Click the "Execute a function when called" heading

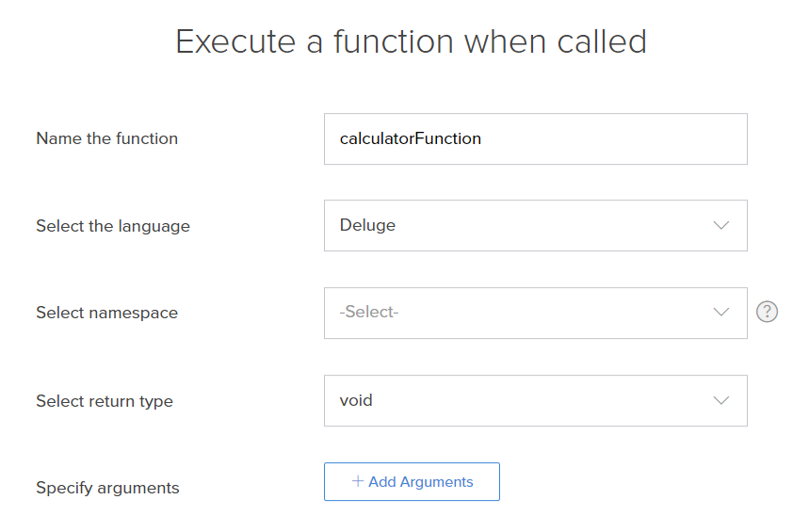pos(411,41)
